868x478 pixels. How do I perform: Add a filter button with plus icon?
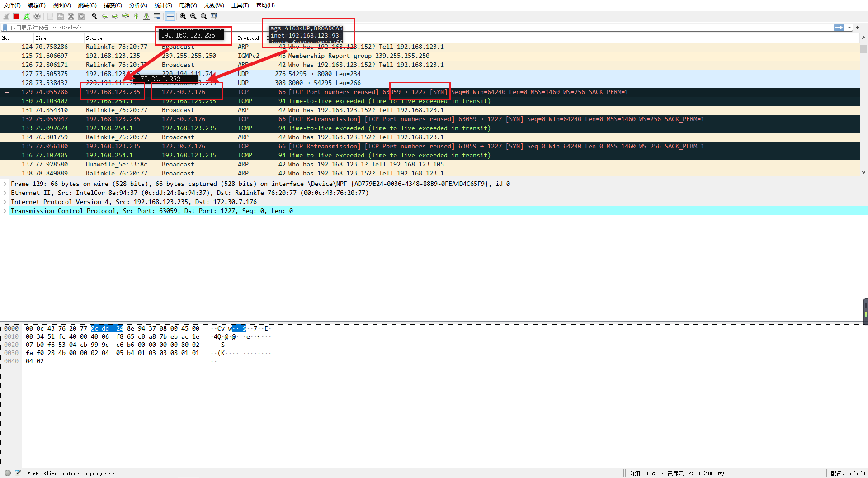[858, 28]
